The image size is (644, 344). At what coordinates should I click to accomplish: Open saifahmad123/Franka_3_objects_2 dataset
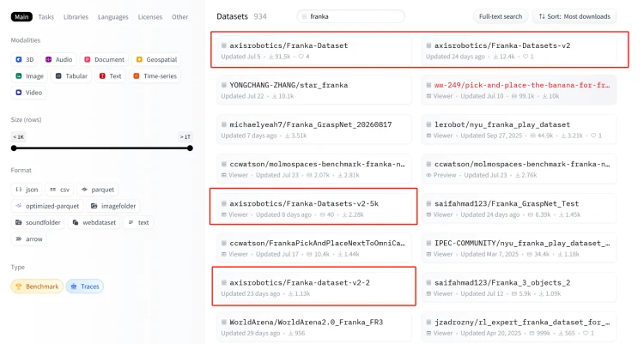pos(519,287)
